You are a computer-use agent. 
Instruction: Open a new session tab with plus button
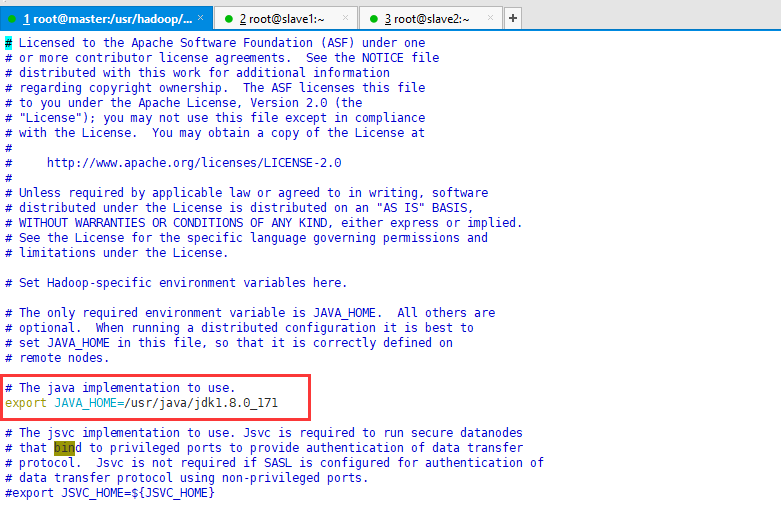[x=513, y=18]
